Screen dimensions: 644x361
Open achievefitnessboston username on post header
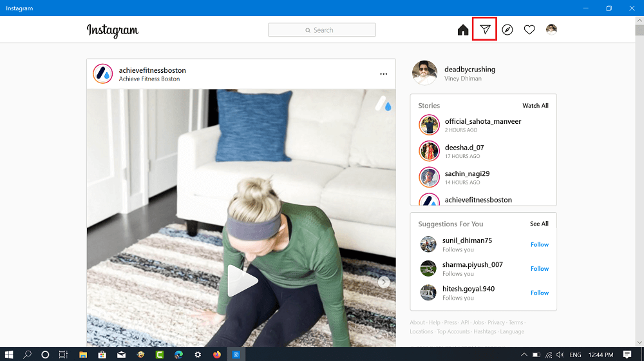(153, 70)
